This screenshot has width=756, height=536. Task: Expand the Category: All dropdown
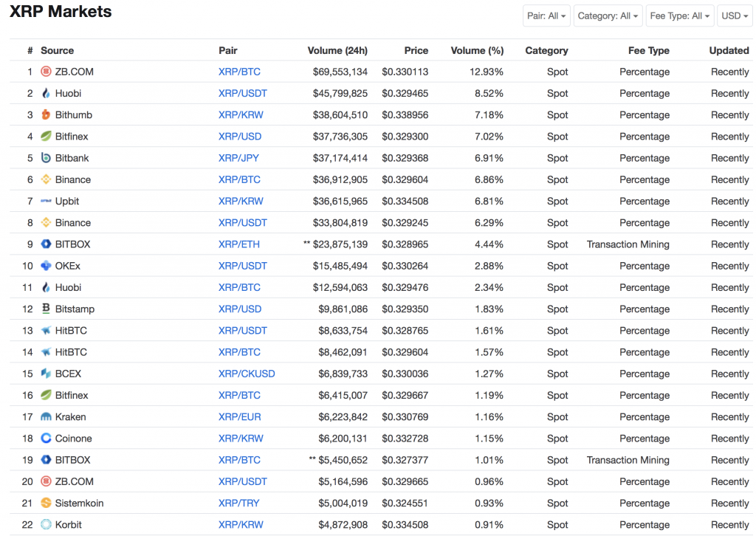click(608, 16)
